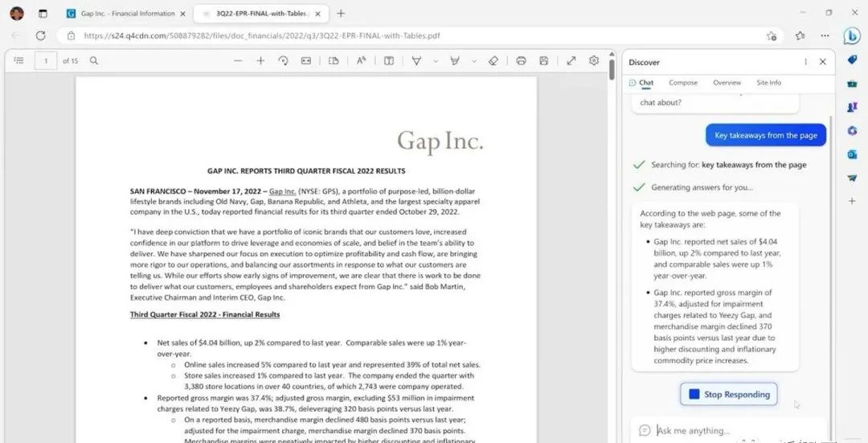The image size is (868, 443).
Task: Save the PDF with the disk icon
Action: [543, 61]
